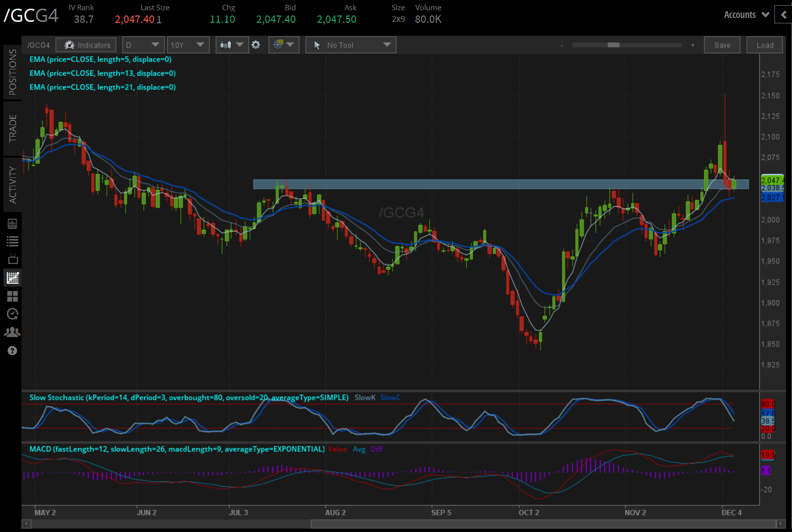The height and width of the screenshot is (532, 792).
Task: Open the community people icon
Action: click(x=13, y=332)
